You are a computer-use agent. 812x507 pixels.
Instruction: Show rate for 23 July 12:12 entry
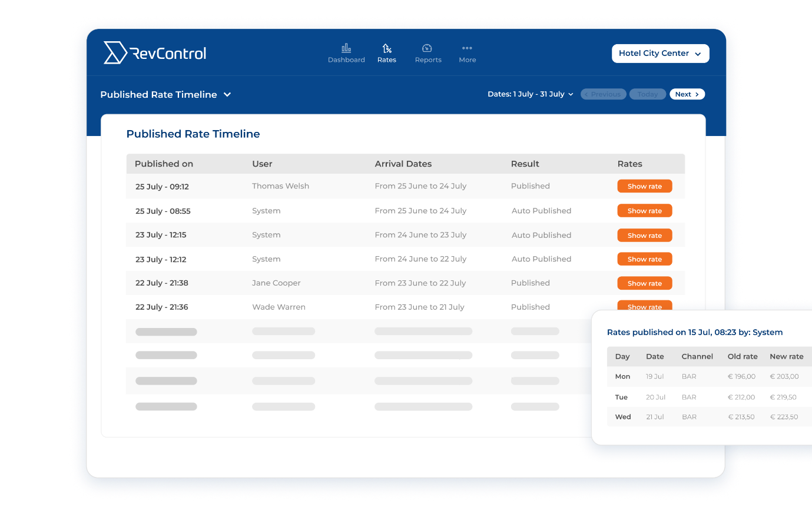coord(644,259)
